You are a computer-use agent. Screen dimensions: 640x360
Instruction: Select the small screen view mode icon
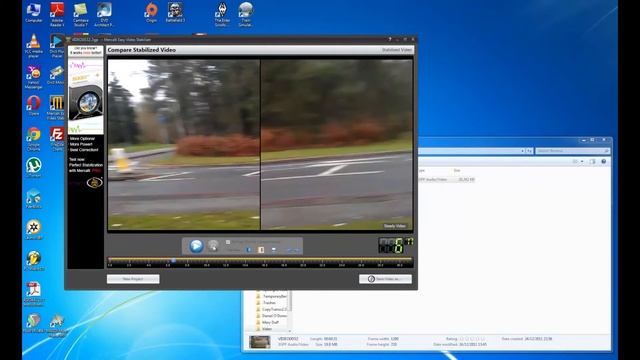click(273, 250)
